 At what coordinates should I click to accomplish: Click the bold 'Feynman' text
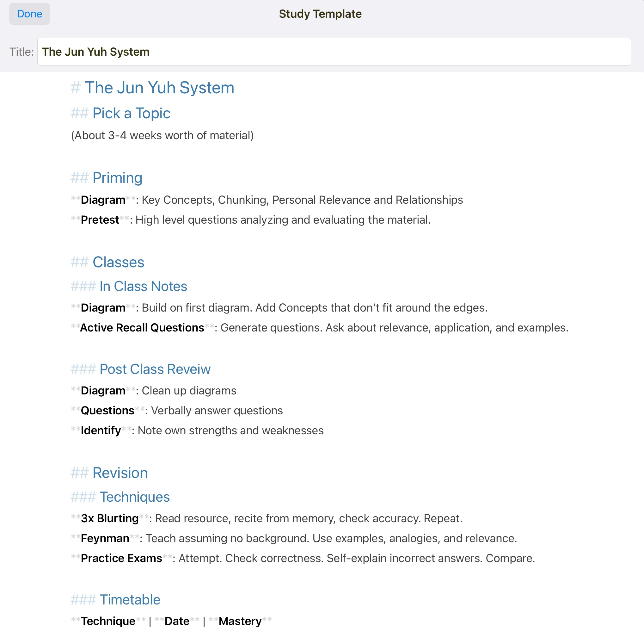(105, 538)
